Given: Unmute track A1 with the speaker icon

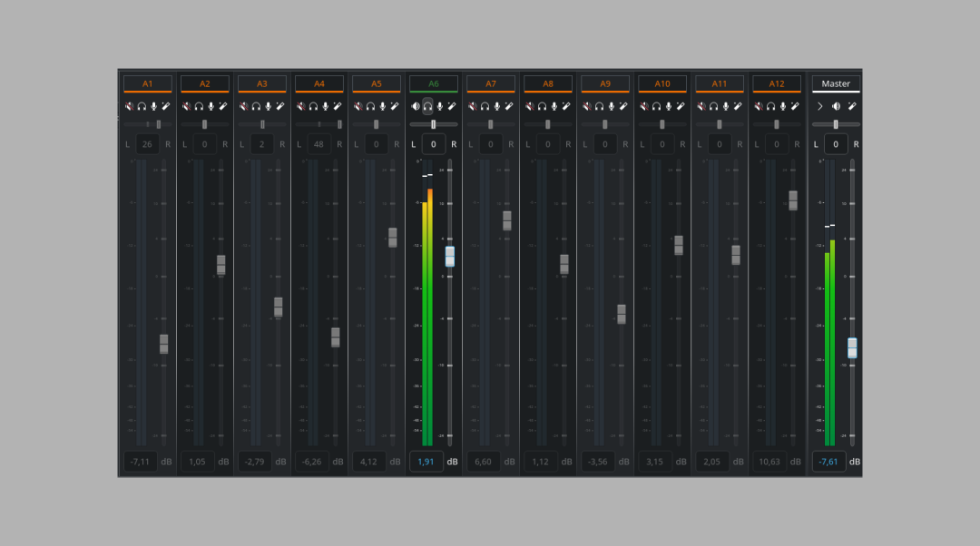Looking at the screenshot, I should point(130,106).
